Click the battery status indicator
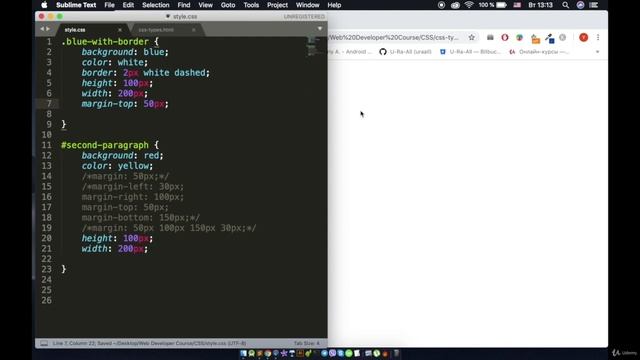The height and width of the screenshot is (360, 640). pos(493,5)
